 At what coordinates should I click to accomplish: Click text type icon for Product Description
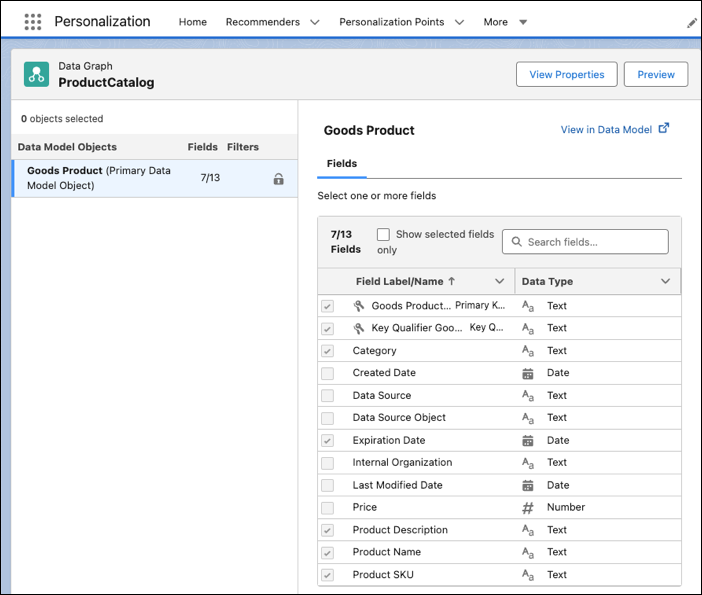pos(528,530)
